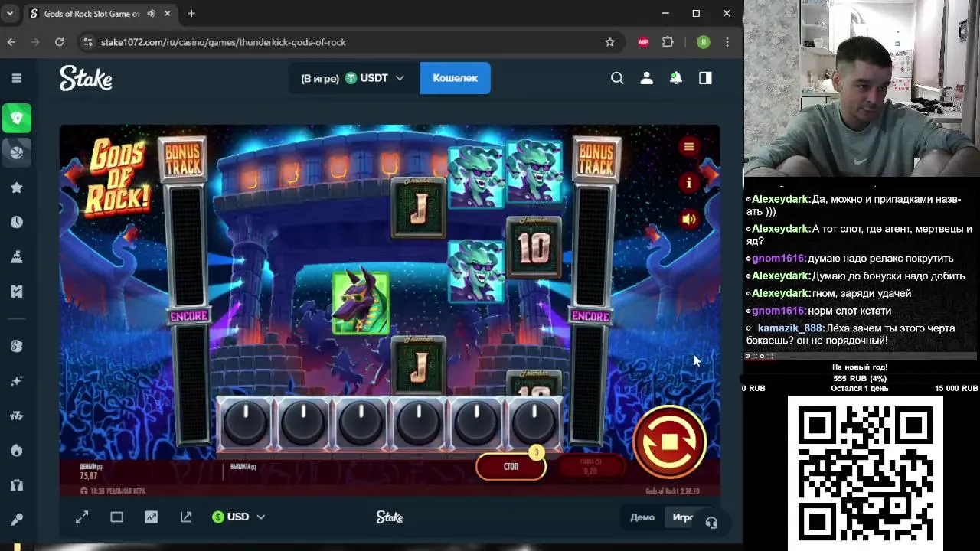The width and height of the screenshot is (980, 551).
Task: Switch to Игра real play mode
Action: pos(683,517)
